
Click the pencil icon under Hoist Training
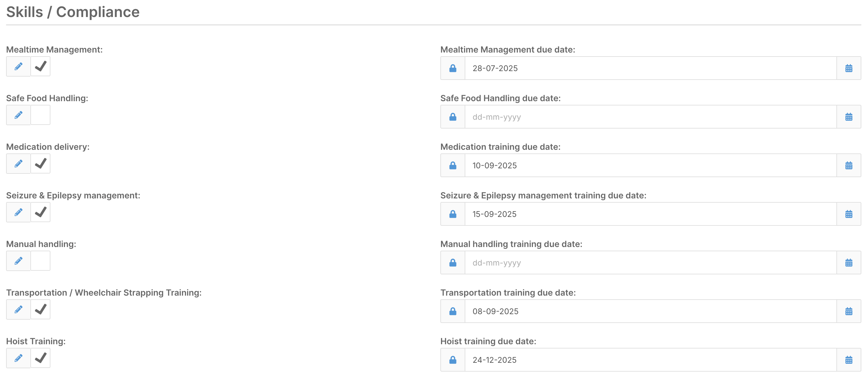click(x=19, y=358)
